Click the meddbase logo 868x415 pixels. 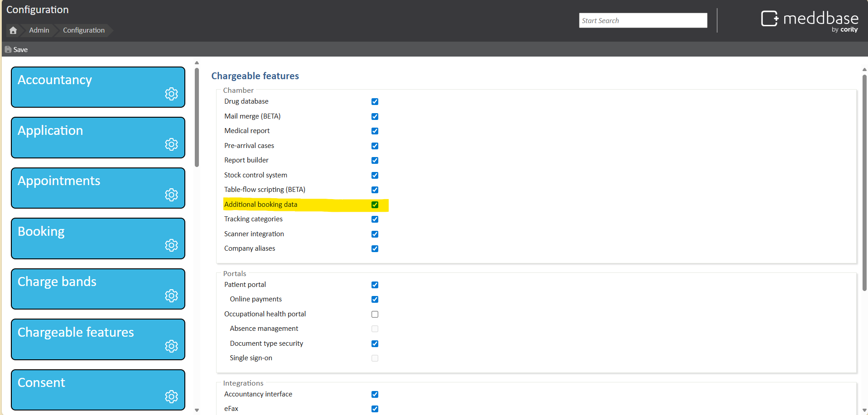810,20
